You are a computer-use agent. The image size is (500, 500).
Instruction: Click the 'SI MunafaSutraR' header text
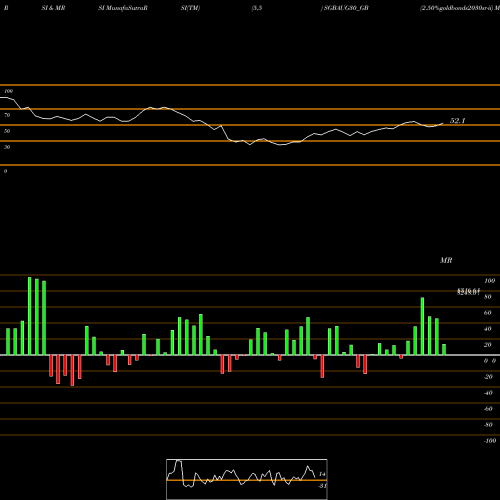pos(123,8)
